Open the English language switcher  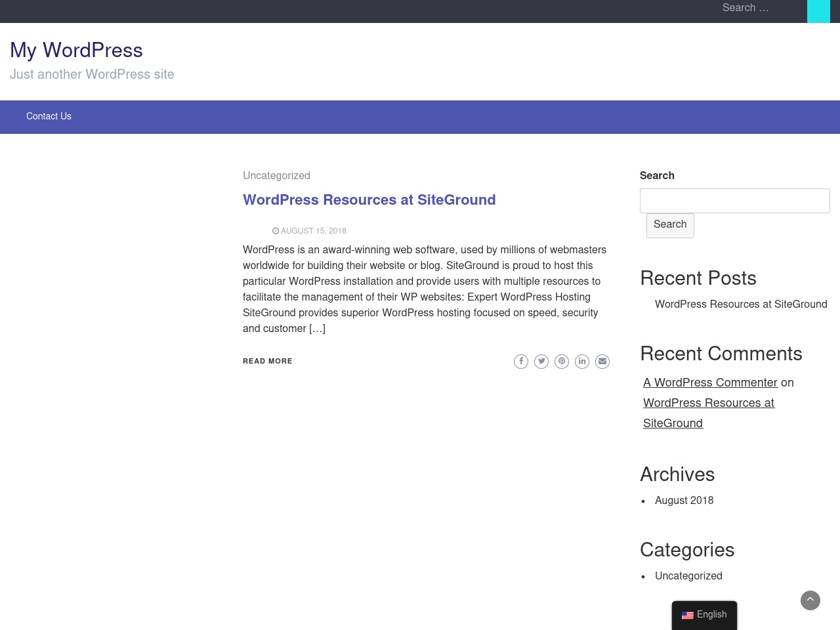point(704,615)
